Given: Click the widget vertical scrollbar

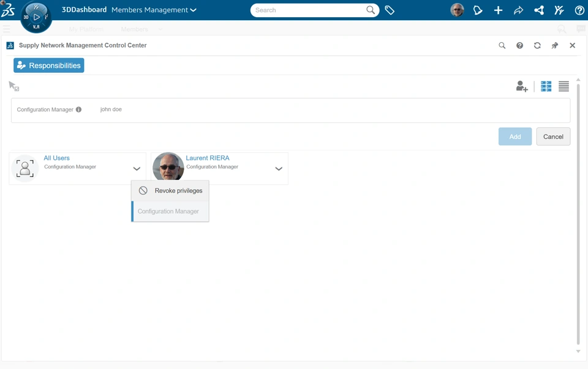Looking at the screenshot, I should [578, 214].
